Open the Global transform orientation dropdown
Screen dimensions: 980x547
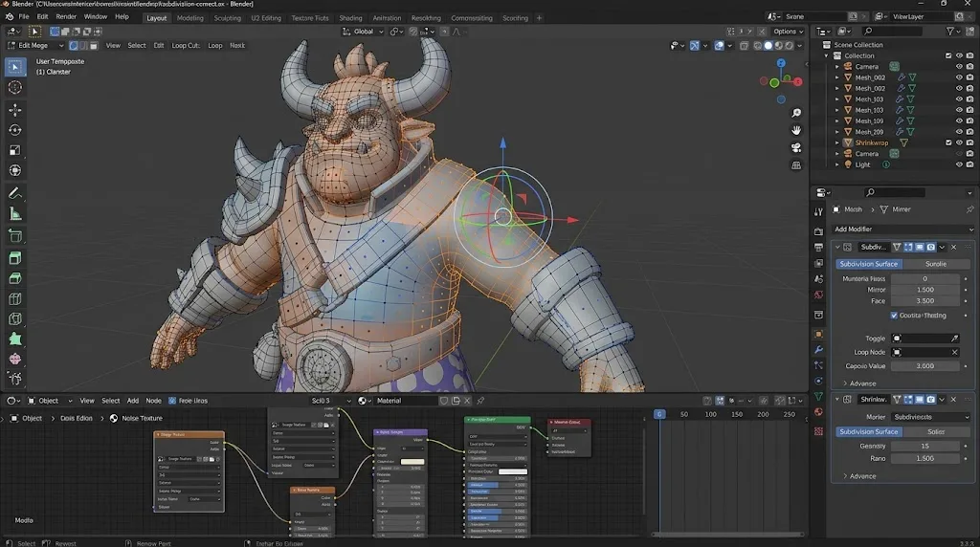(363, 32)
